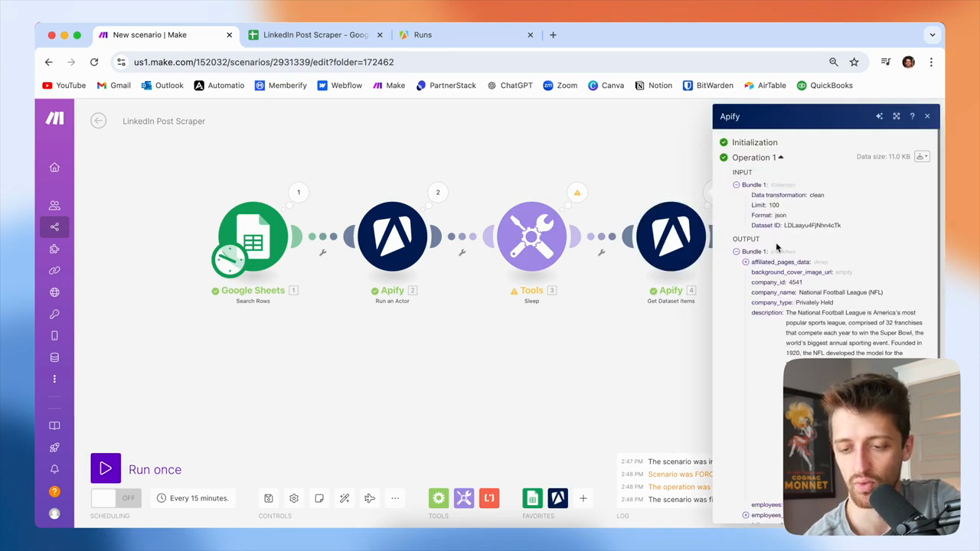
Task: Select Apify Get Dataset Items module
Action: pyautogui.click(x=671, y=236)
